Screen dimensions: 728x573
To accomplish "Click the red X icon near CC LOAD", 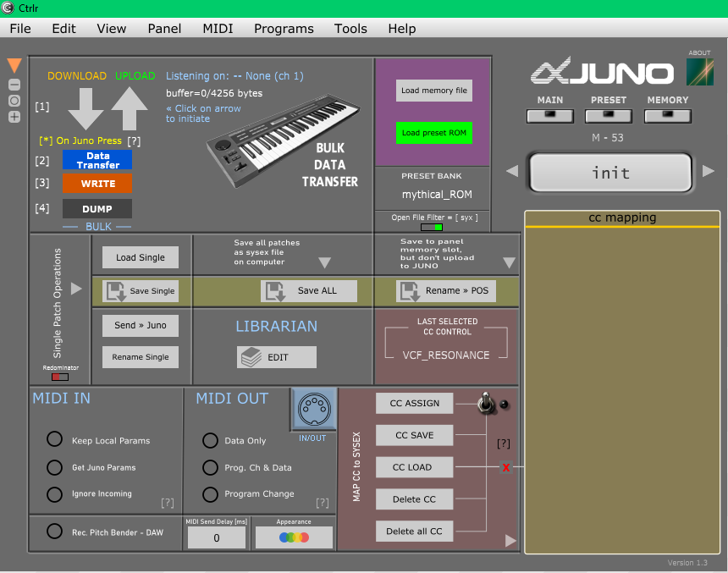I will [x=507, y=466].
